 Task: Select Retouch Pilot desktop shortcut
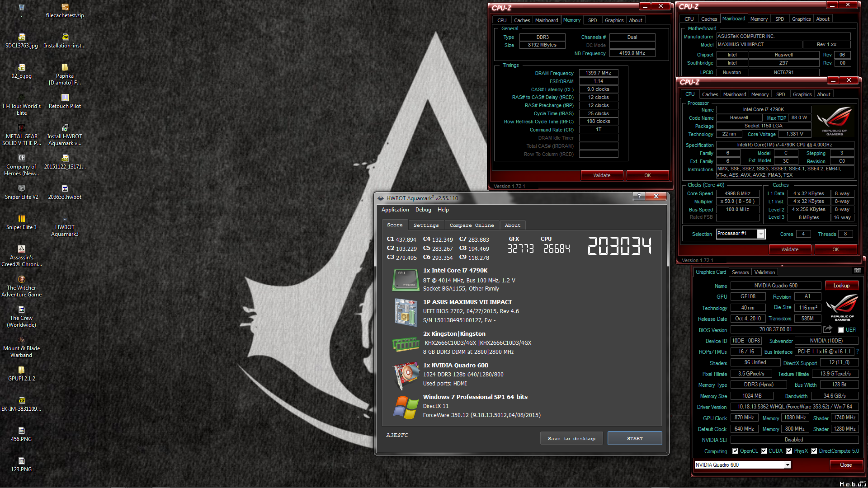(x=65, y=102)
